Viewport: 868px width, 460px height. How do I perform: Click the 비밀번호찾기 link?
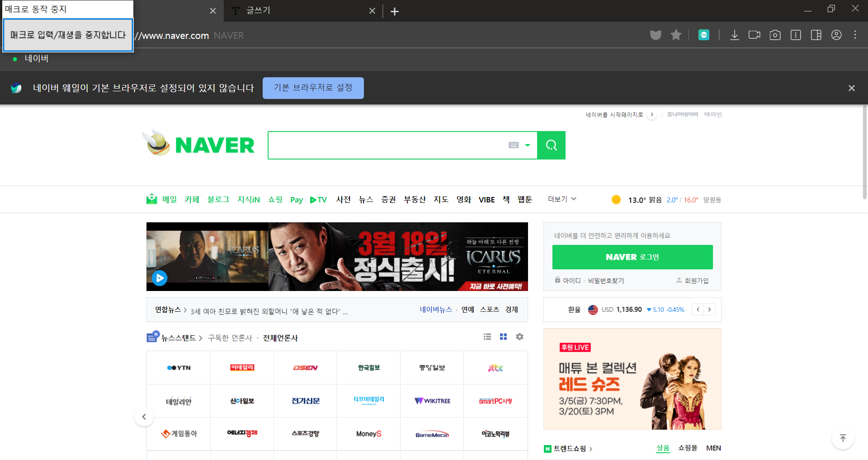tap(606, 281)
